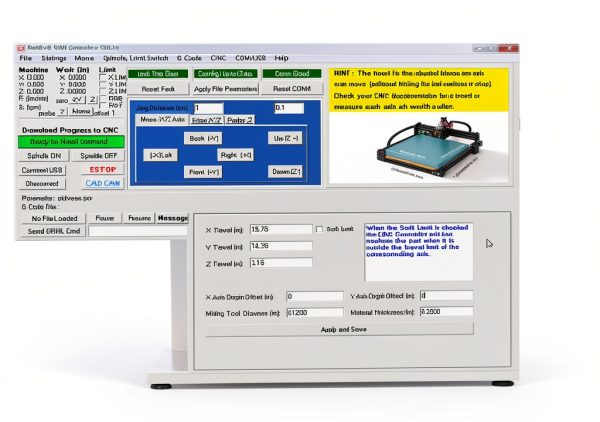Screen dimensions: 600x422
Task: Open the CAD CAM button
Action: (x=103, y=183)
